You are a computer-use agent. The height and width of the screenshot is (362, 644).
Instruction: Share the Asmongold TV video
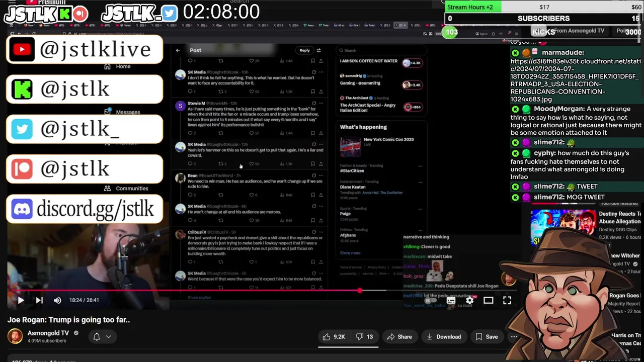399,337
